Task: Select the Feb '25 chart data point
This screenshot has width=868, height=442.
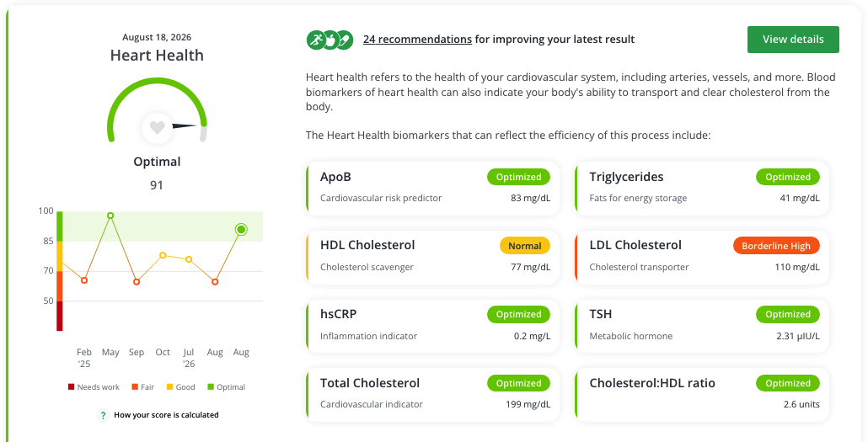Action: [x=84, y=280]
